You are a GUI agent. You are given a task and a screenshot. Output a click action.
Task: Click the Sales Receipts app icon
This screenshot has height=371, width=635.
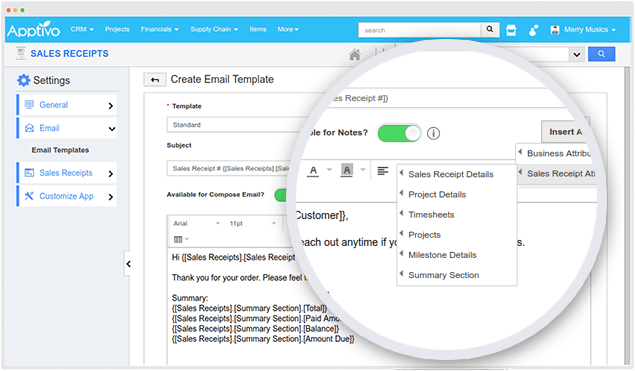point(21,53)
